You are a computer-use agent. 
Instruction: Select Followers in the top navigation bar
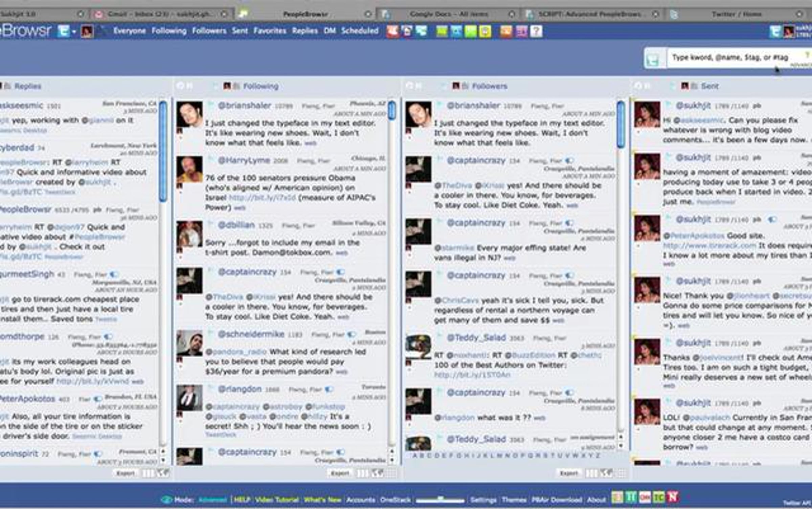tap(209, 31)
